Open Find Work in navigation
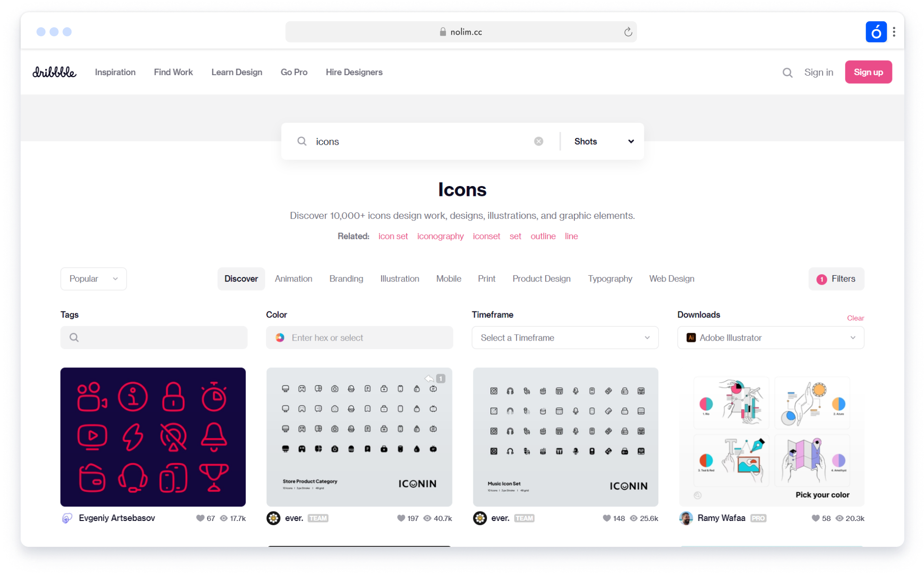This screenshot has width=924, height=575. pos(173,72)
